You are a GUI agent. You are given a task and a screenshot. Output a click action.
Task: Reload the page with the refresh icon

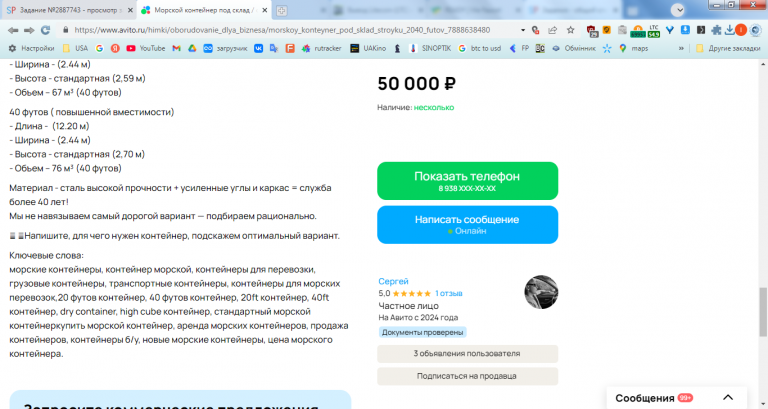[46, 30]
